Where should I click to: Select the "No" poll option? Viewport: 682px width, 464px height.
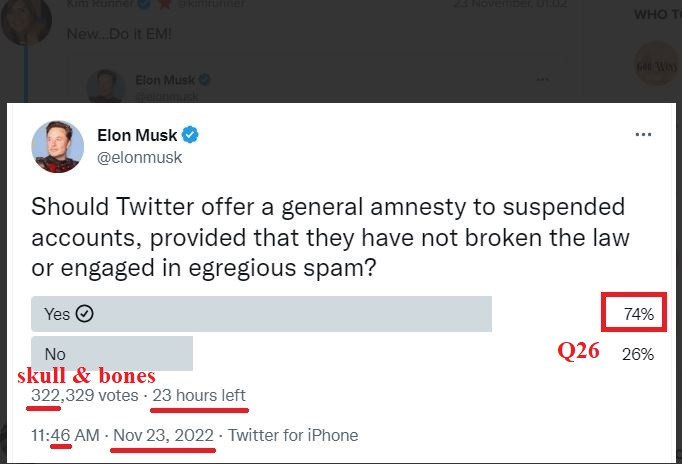pos(112,354)
